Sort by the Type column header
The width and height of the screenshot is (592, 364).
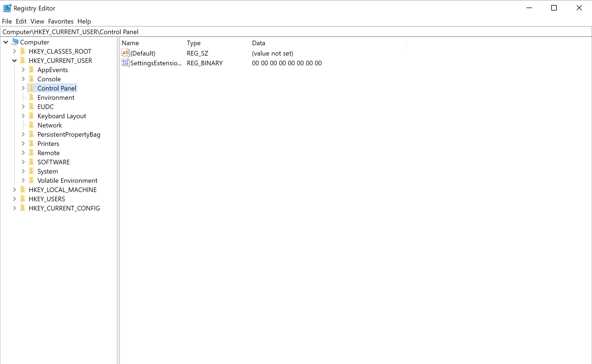point(218,43)
